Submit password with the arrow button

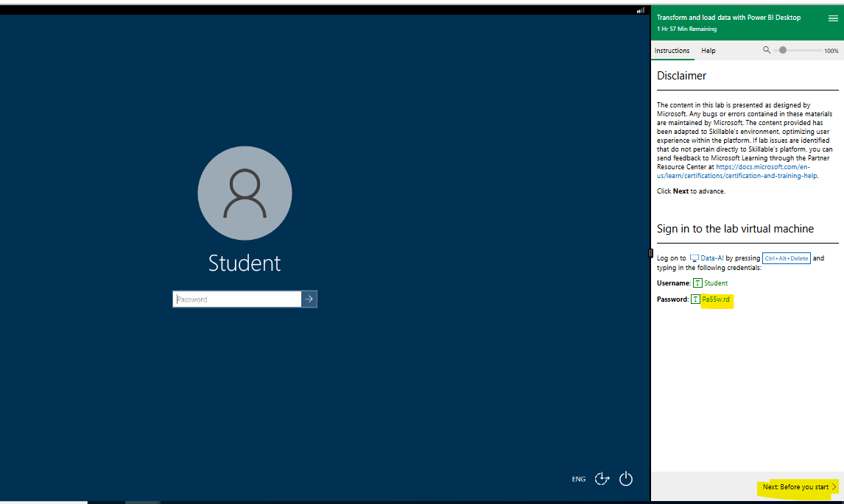point(309,299)
